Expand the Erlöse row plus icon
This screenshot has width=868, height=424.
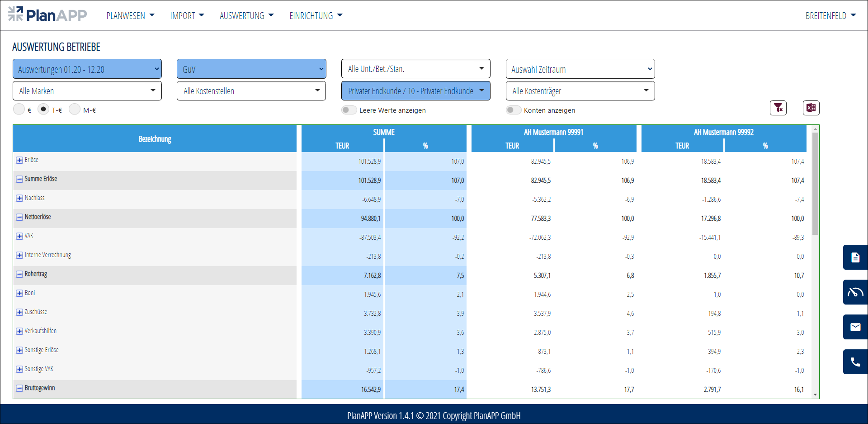(19, 160)
